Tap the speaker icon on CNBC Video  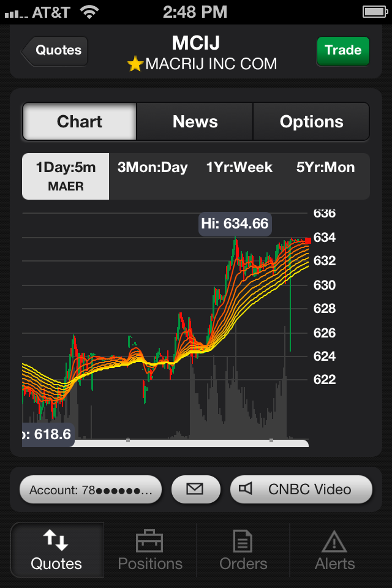(246, 489)
